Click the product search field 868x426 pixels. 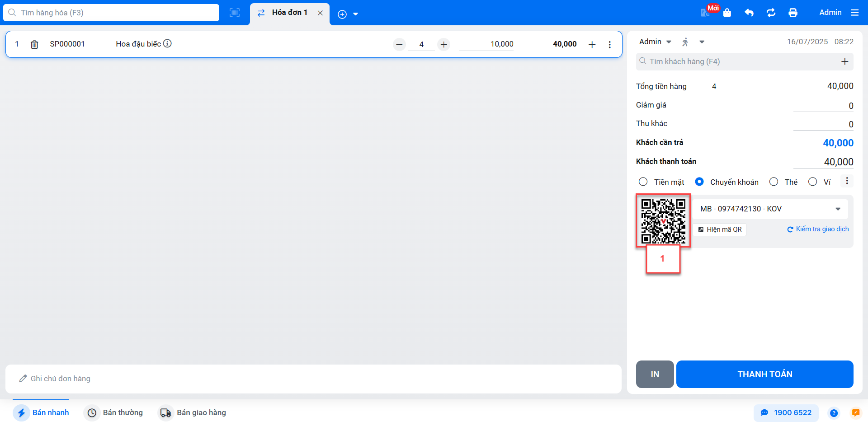coord(111,13)
